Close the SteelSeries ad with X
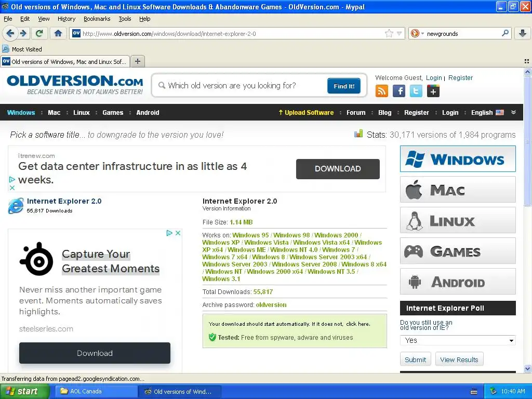532x399 pixels. pyautogui.click(x=178, y=233)
